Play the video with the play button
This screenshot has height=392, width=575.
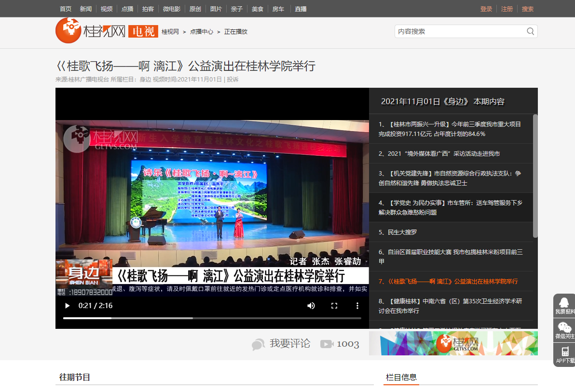point(67,306)
